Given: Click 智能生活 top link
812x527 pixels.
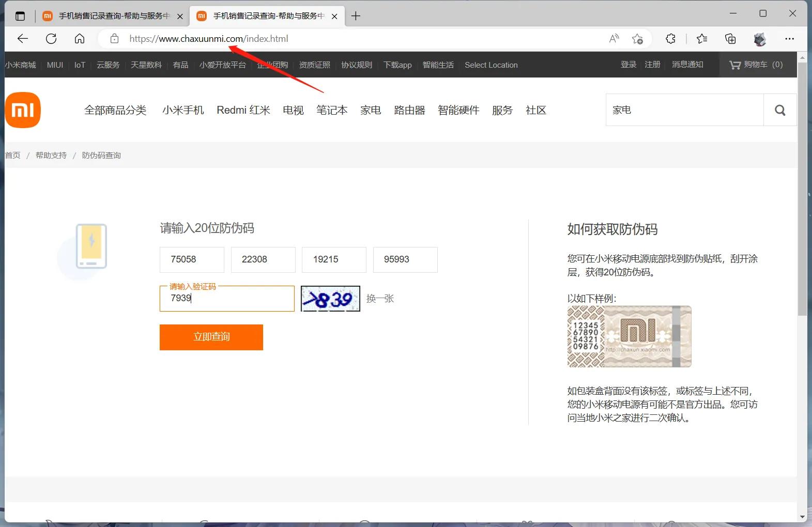Looking at the screenshot, I should tap(438, 65).
